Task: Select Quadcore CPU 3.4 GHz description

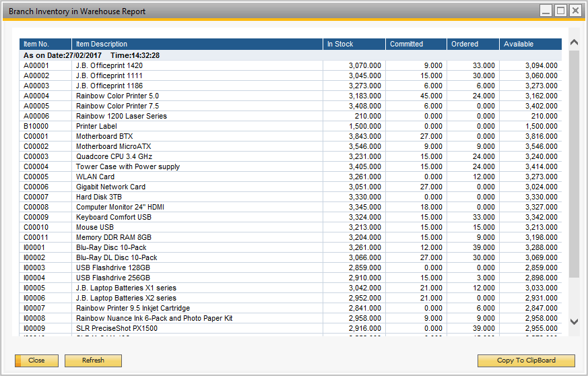Action: pos(114,157)
